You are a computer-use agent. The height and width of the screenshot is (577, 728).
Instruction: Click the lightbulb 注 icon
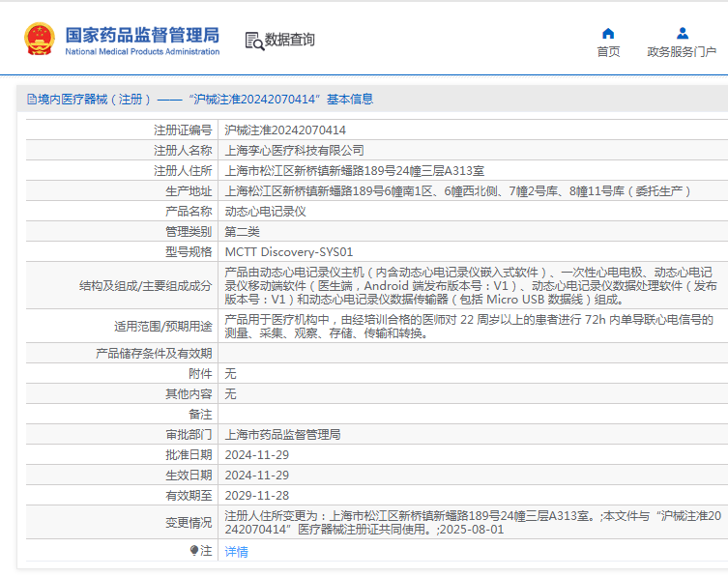[x=194, y=551]
